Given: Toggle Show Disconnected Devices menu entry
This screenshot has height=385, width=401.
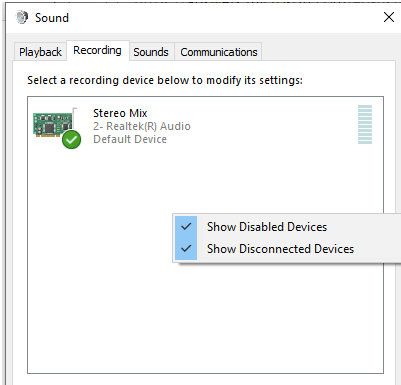Looking at the screenshot, I should coord(287,249).
